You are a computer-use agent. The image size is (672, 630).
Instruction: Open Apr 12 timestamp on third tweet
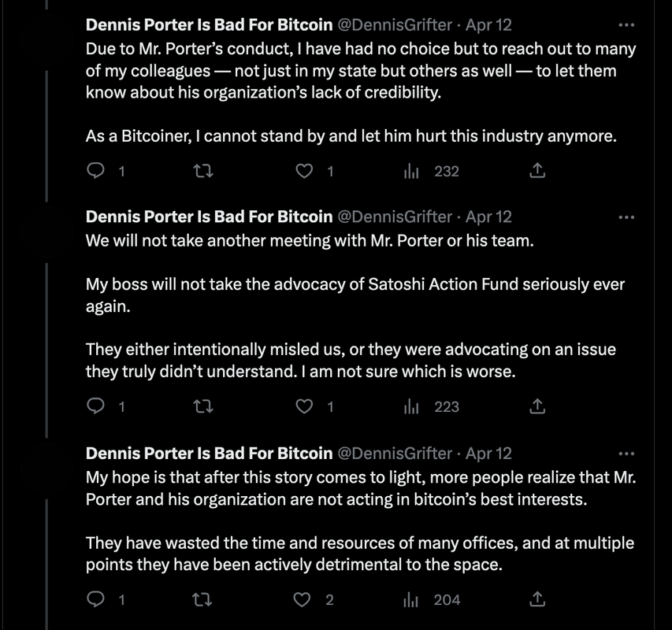coord(488,453)
